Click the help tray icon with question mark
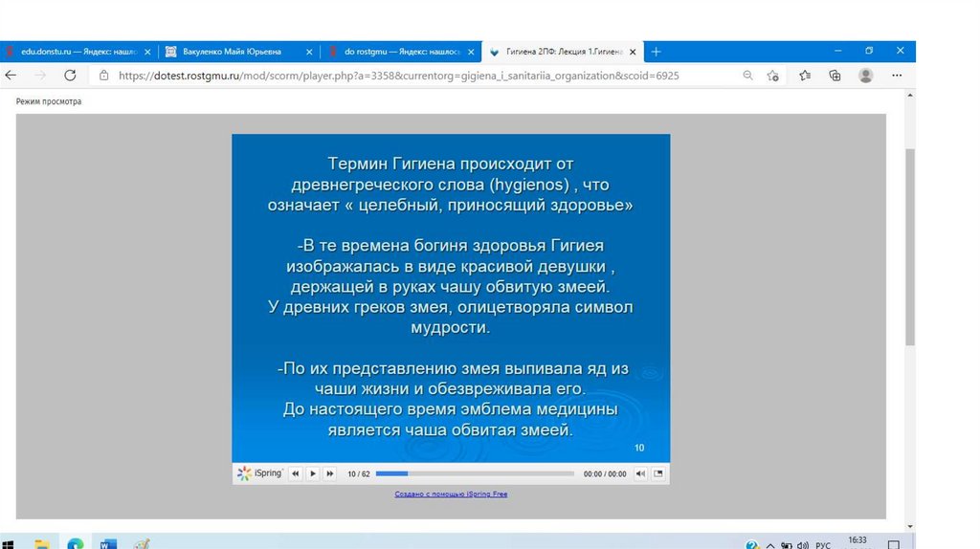Viewport: 980px width, 549px height. click(x=752, y=545)
